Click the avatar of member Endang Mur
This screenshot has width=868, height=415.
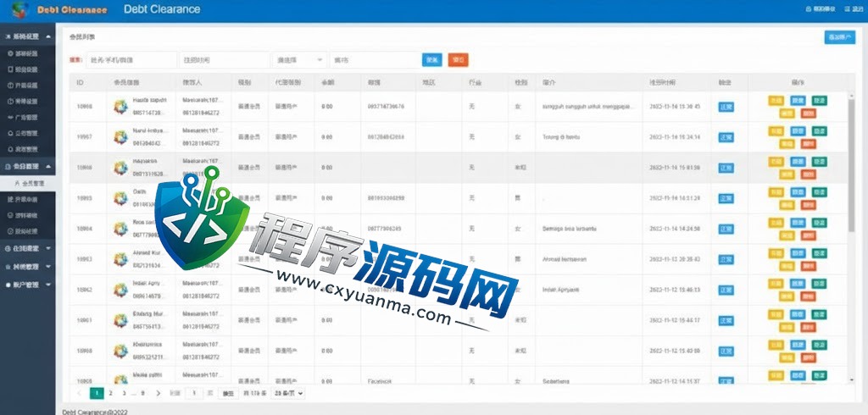click(x=120, y=320)
